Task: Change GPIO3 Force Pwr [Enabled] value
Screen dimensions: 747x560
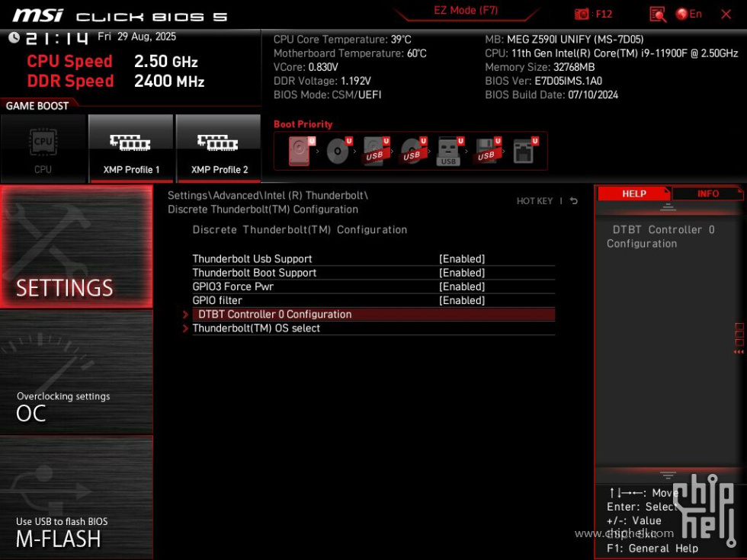Action: [462, 286]
